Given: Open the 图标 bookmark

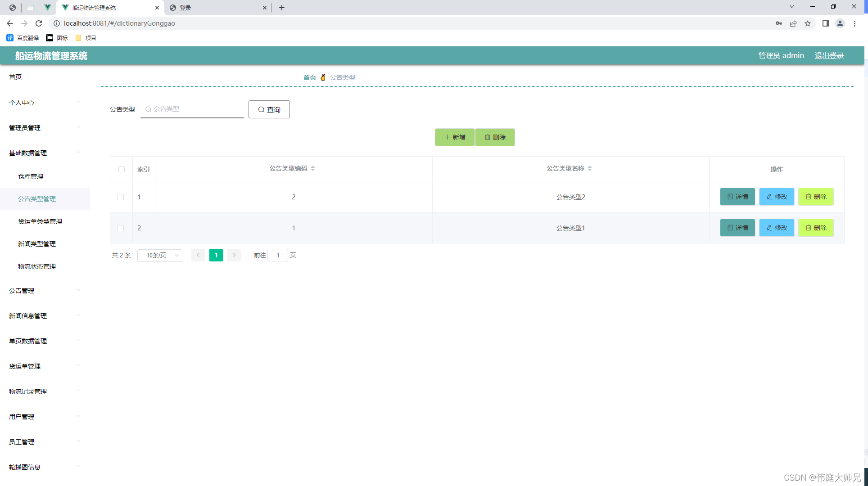Looking at the screenshot, I should (57, 38).
